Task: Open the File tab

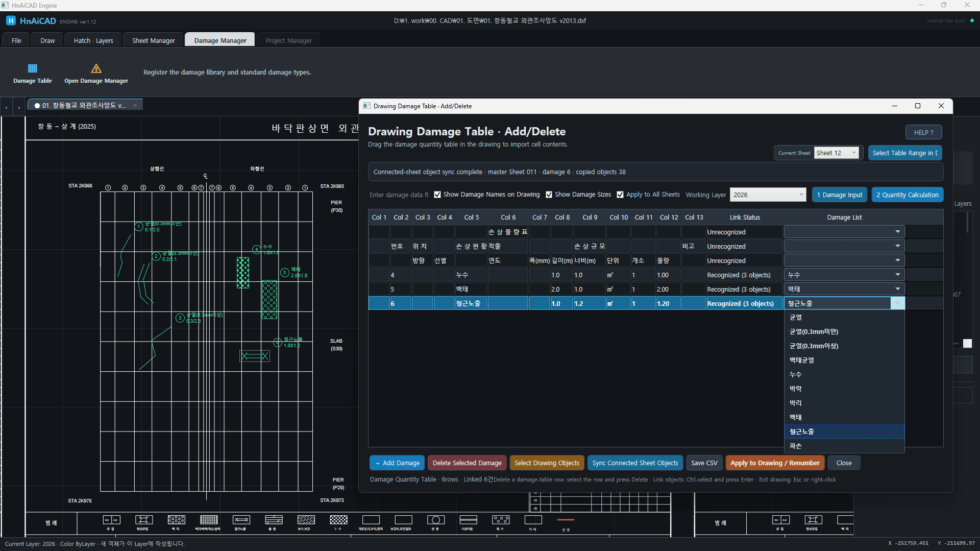Action: click(x=16, y=40)
